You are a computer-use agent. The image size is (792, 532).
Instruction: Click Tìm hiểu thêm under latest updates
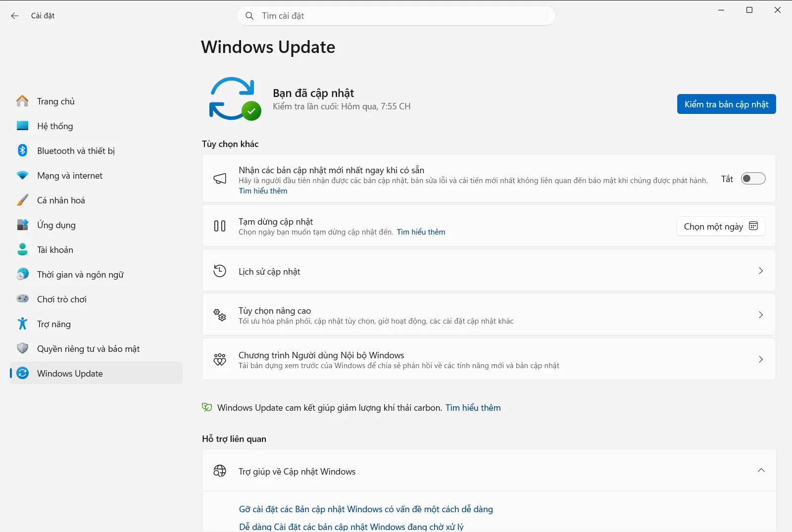pos(263,191)
